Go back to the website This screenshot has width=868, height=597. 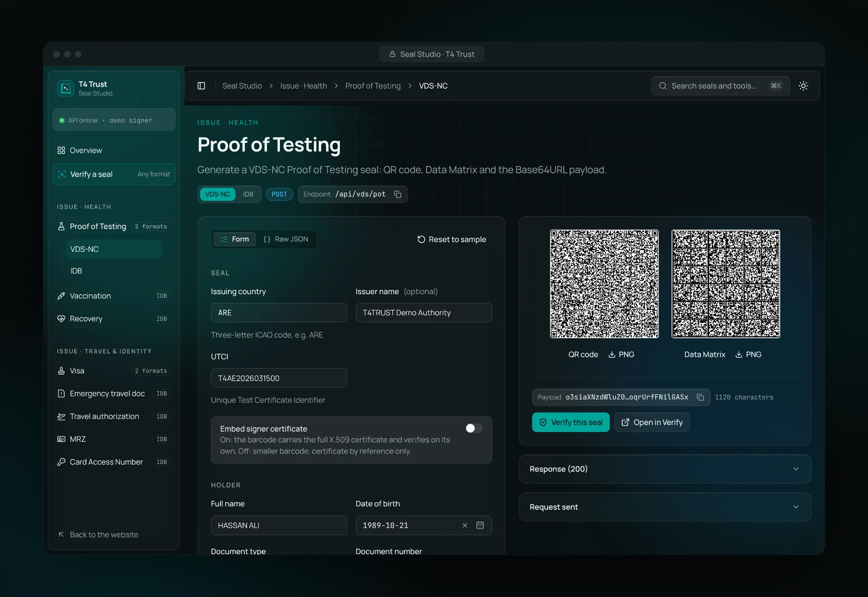[98, 535]
